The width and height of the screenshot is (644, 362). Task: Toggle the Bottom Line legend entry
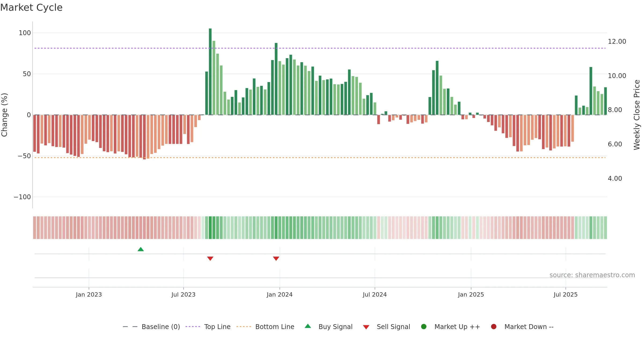[x=265, y=327]
